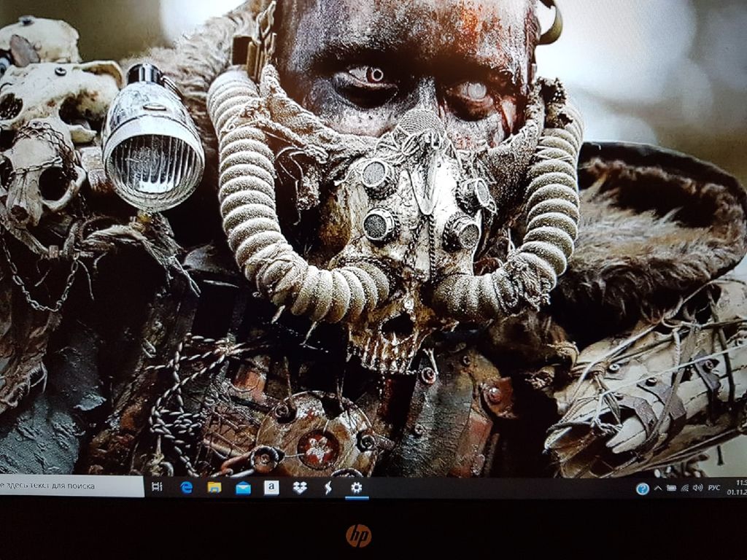Check the battery status icon
Image resolution: width=747 pixels, height=560 pixels.
671,488
